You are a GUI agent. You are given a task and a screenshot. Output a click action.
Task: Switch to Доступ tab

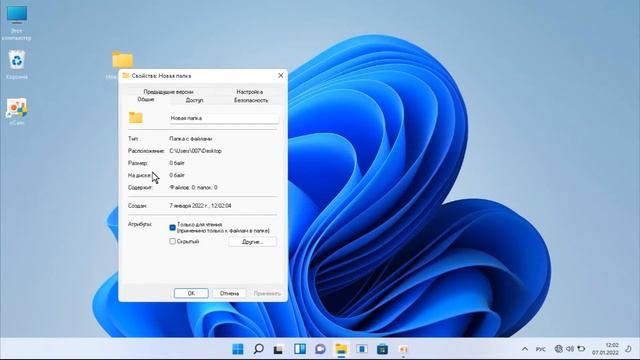(x=194, y=100)
